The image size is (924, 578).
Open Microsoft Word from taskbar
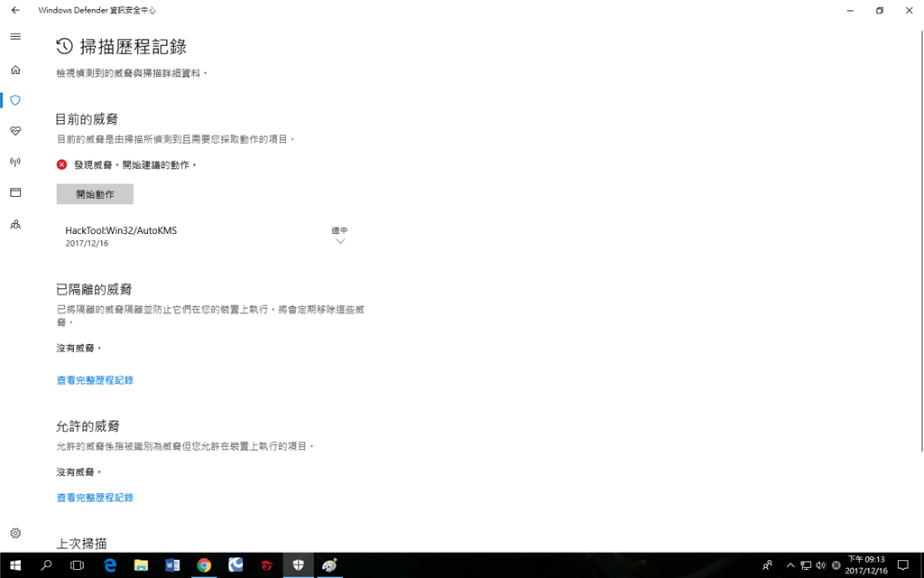tap(172, 565)
